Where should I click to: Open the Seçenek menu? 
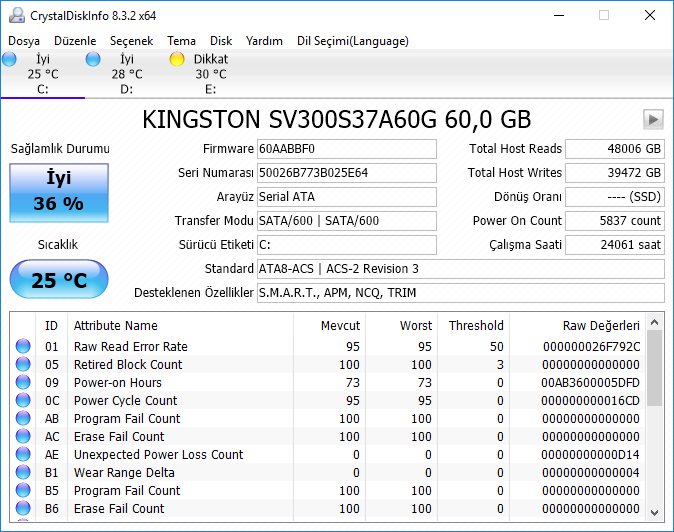(x=131, y=41)
